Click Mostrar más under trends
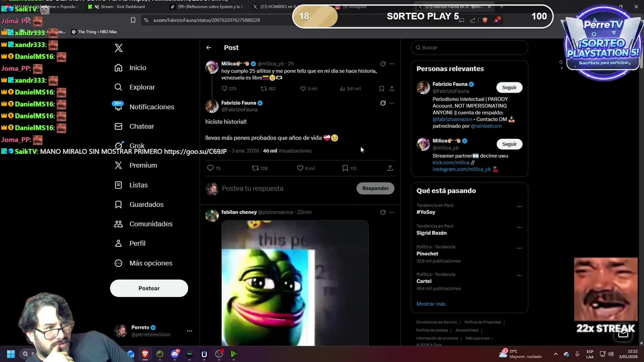Viewport: 644px width, 362px height. [431, 304]
